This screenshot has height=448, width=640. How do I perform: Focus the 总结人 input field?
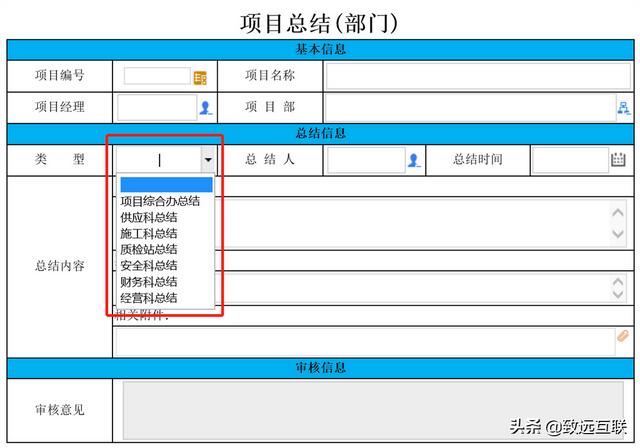[366, 160]
